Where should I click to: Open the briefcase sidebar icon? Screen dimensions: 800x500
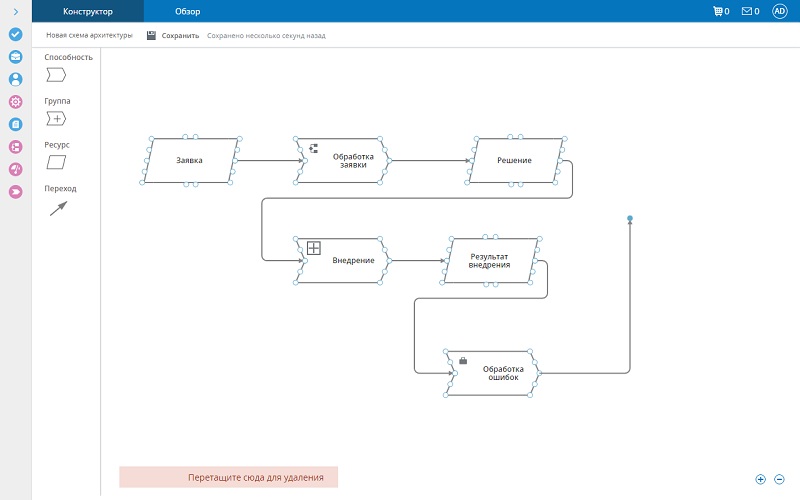click(15, 57)
